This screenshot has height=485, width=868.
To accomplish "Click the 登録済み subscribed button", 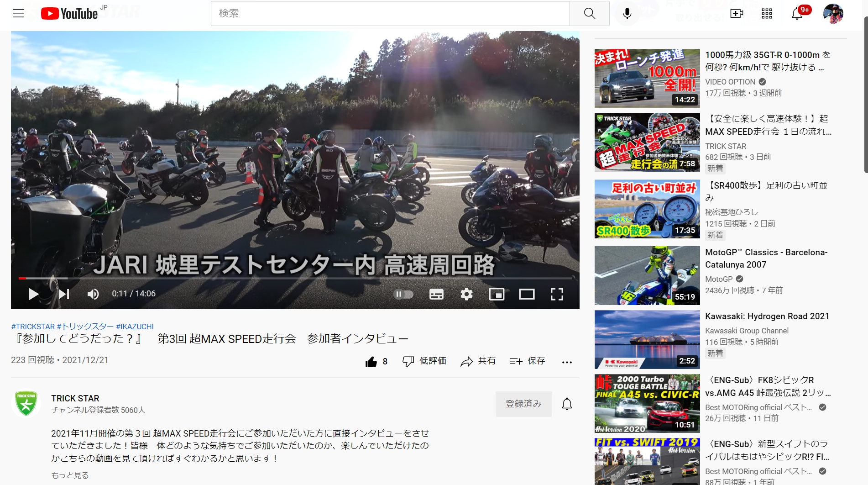I will (523, 404).
